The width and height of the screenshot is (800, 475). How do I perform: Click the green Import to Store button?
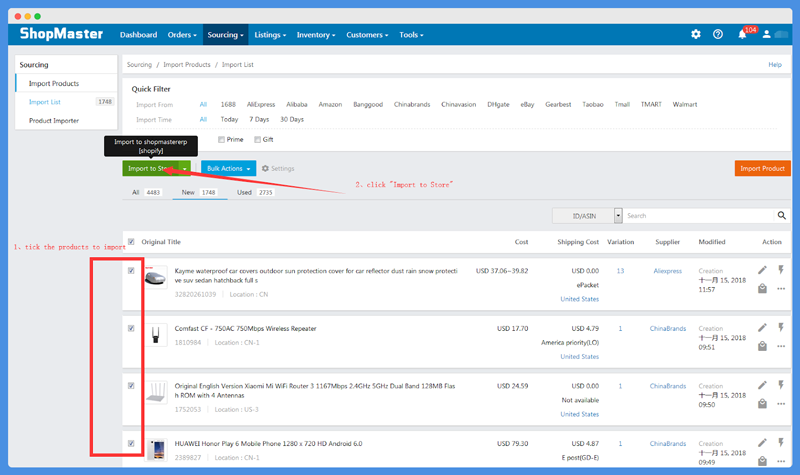[151, 168]
